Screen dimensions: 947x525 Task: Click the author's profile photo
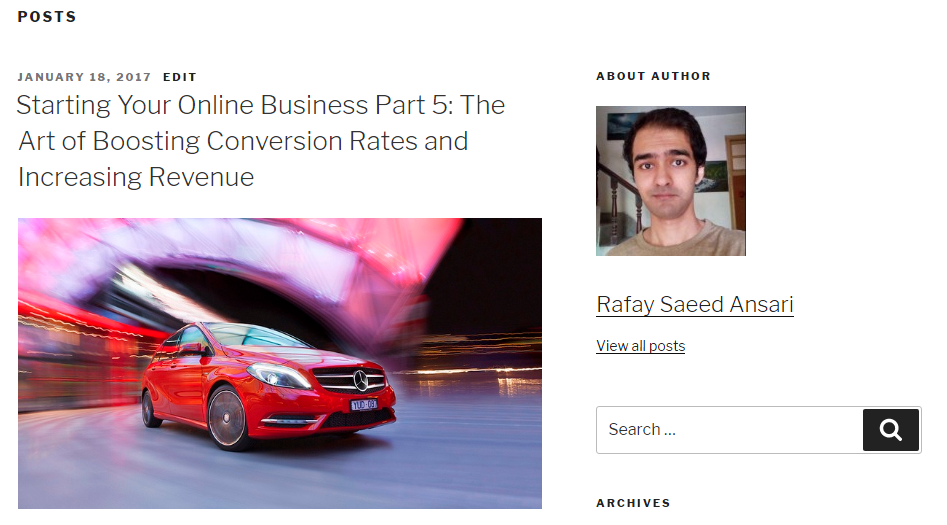pos(671,181)
